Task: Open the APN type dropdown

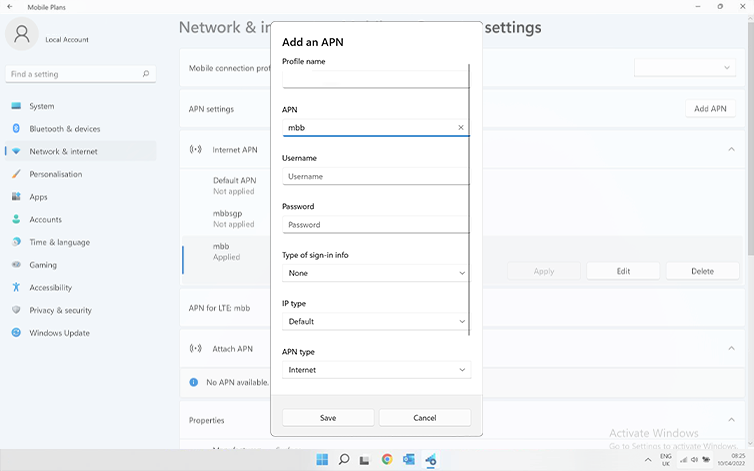Action: pos(376,370)
